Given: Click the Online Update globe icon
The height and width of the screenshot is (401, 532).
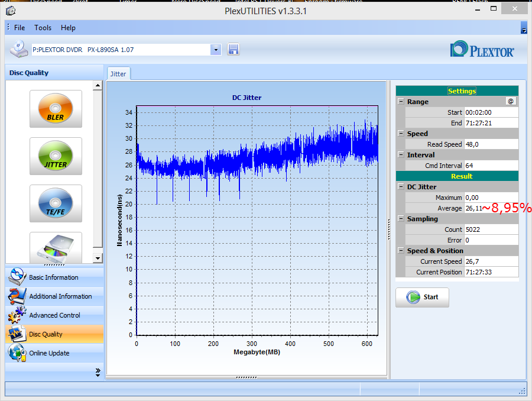Looking at the screenshot, I should [17, 353].
